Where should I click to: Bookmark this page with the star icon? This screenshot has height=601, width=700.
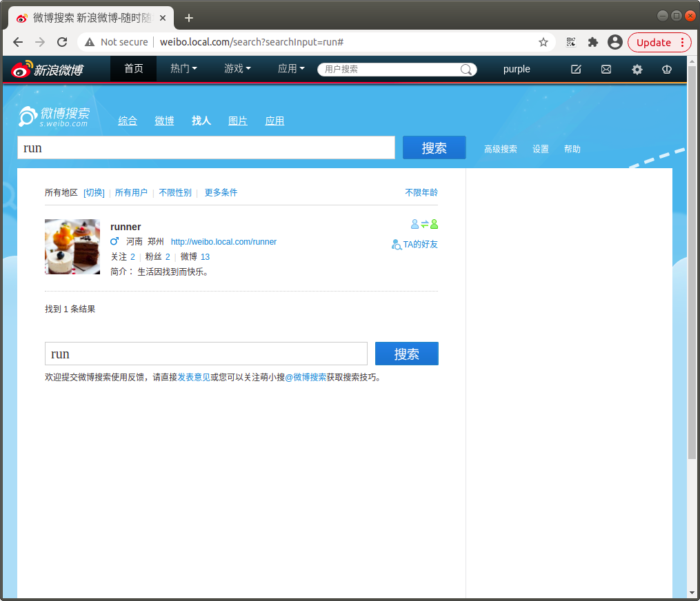(x=543, y=42)
